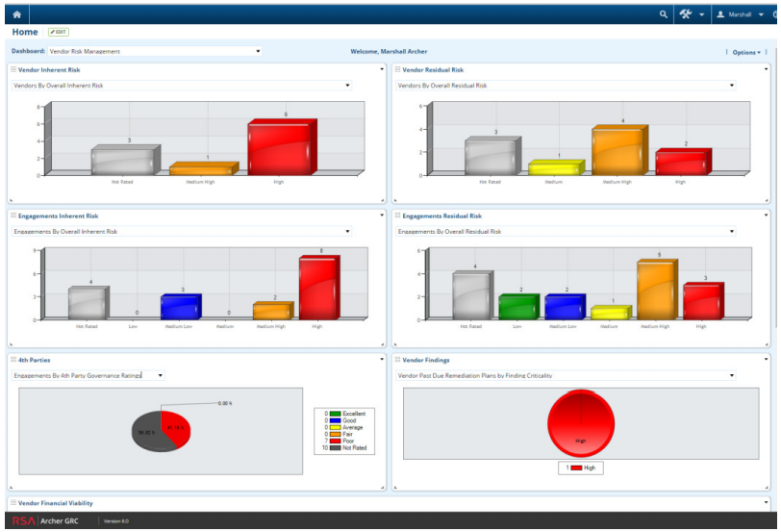Click the yellow Medium bar in Vendor Residual Risk
The height and width of the screenshot is (532, 781).
coord(556,167)
